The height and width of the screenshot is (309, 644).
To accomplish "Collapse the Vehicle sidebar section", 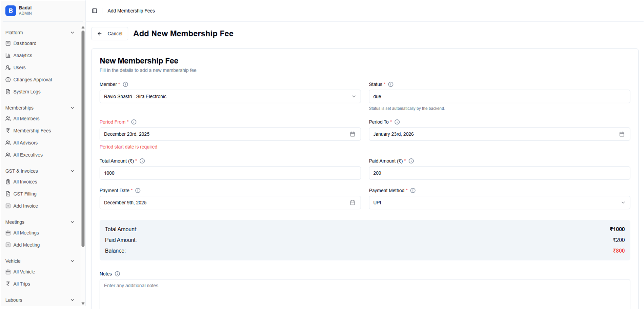I will [x=72, y=261].
